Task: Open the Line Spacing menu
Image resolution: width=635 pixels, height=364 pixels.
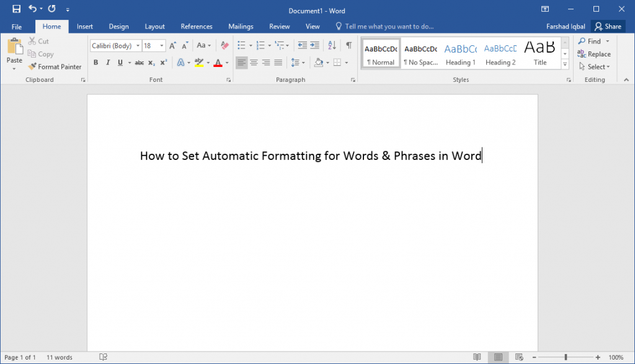Action: (x=296, y=62)
